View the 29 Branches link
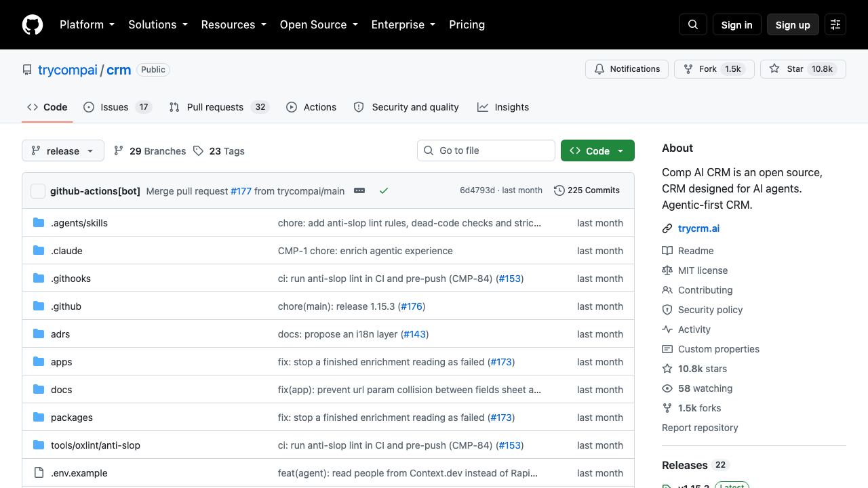The image size is (868, 488). coord(150,150)
